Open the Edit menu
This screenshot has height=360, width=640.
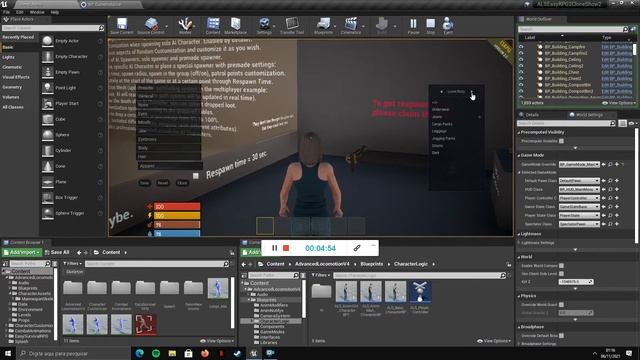20,12
